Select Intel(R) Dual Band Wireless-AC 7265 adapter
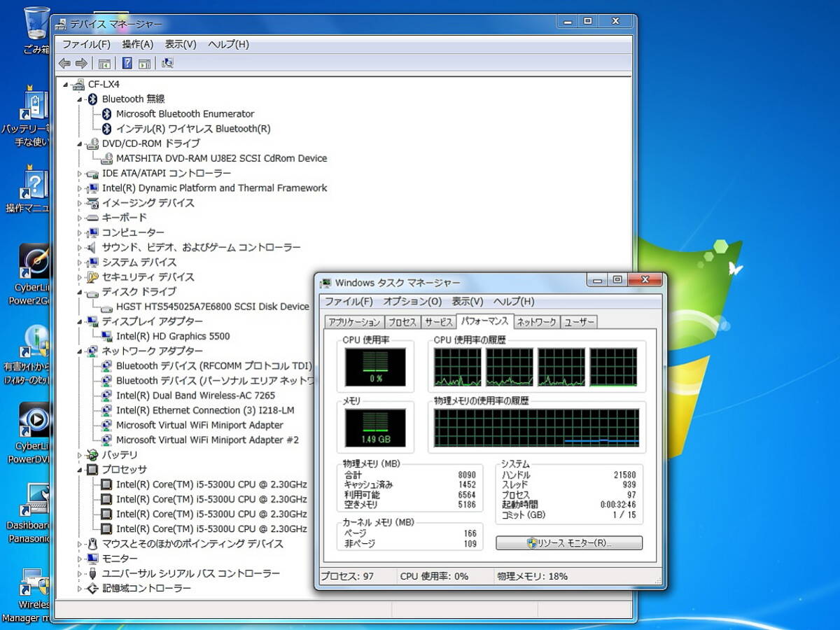 [195, 395]
